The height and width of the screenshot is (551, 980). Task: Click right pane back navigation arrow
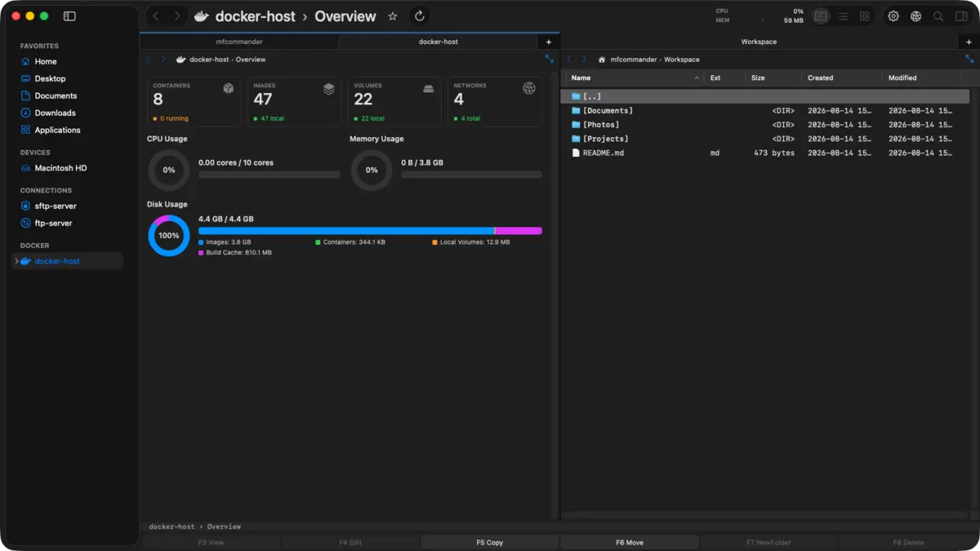pyautogui.click(x=569, y=60)
